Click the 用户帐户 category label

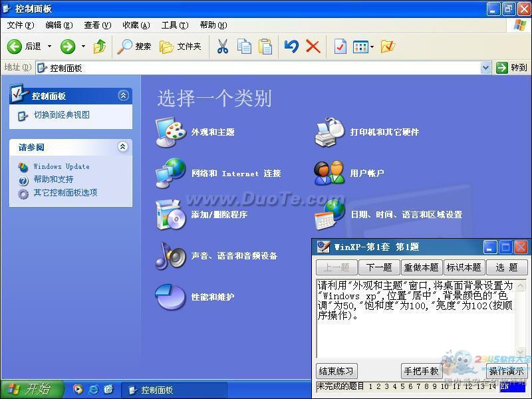367,173
